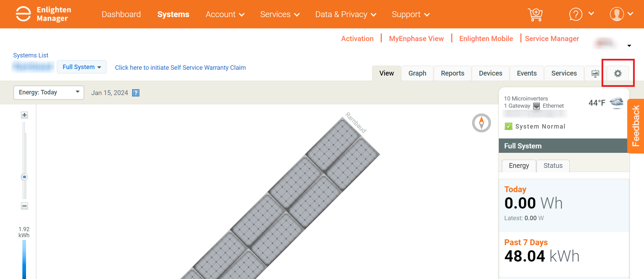Expand the Account menu
Image resolution: width=644 pixels, height=279 pixels.
[225, 14]
